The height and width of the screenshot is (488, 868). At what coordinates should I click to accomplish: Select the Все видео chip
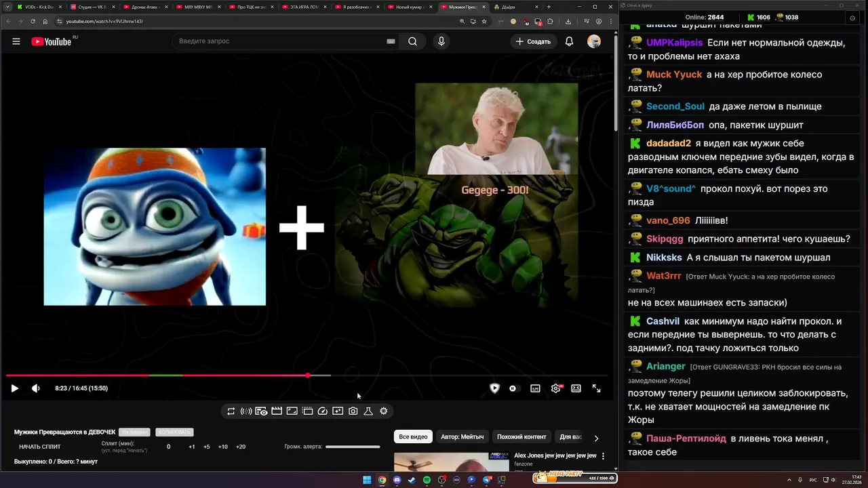[x=413, y=437]
